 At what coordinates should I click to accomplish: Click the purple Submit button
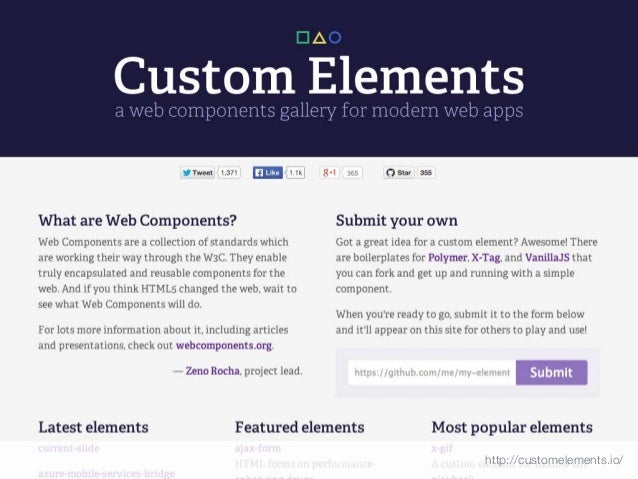tap(551, 372)
